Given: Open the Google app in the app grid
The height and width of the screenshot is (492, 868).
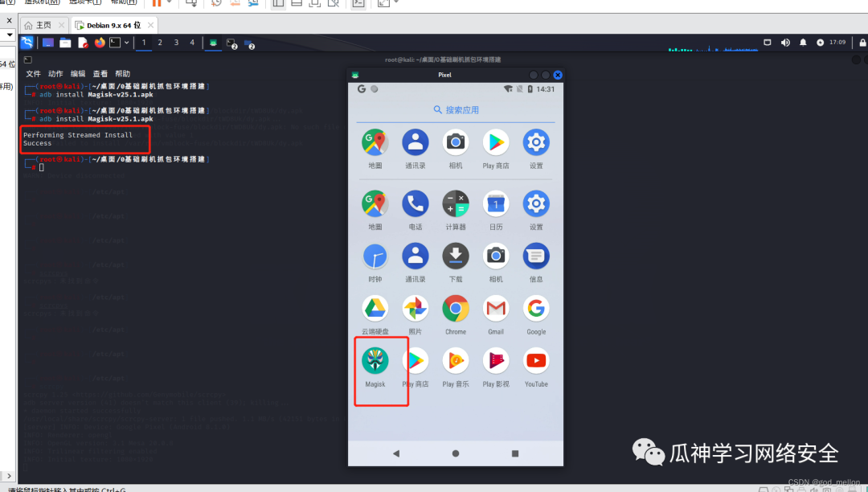Looking at the screenshot, I should [x=536, y=308].
